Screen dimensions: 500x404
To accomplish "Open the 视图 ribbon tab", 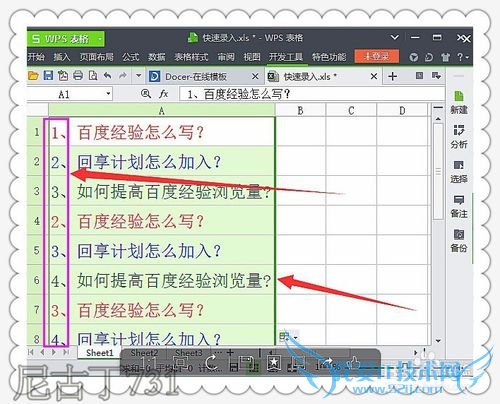I will click(252, 57).
